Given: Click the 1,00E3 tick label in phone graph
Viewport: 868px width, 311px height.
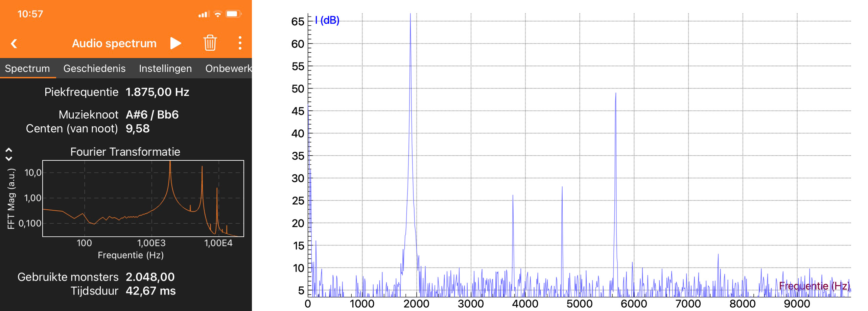Looking at the screenshot, I should click(151, 243).
